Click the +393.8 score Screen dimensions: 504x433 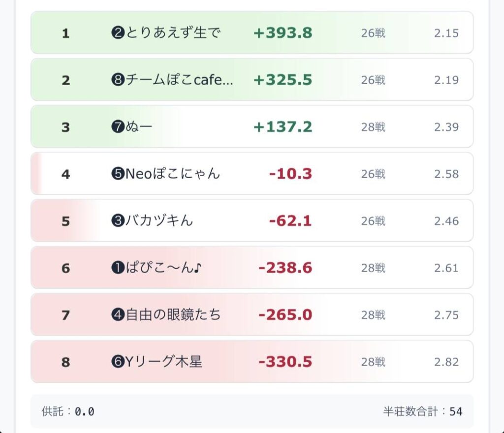point(283,33)
